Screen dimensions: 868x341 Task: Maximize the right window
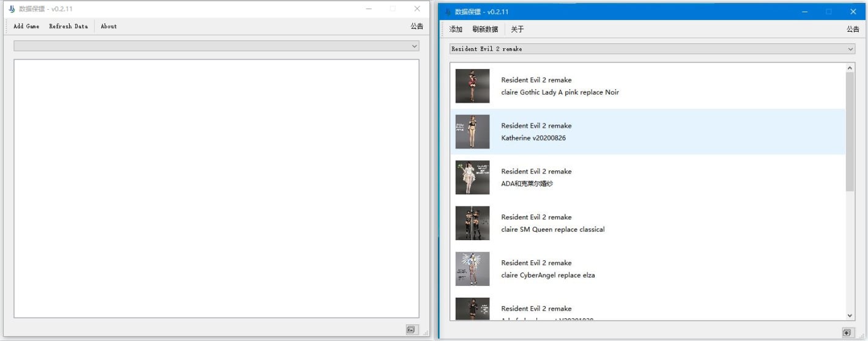(x=829, y=12)
